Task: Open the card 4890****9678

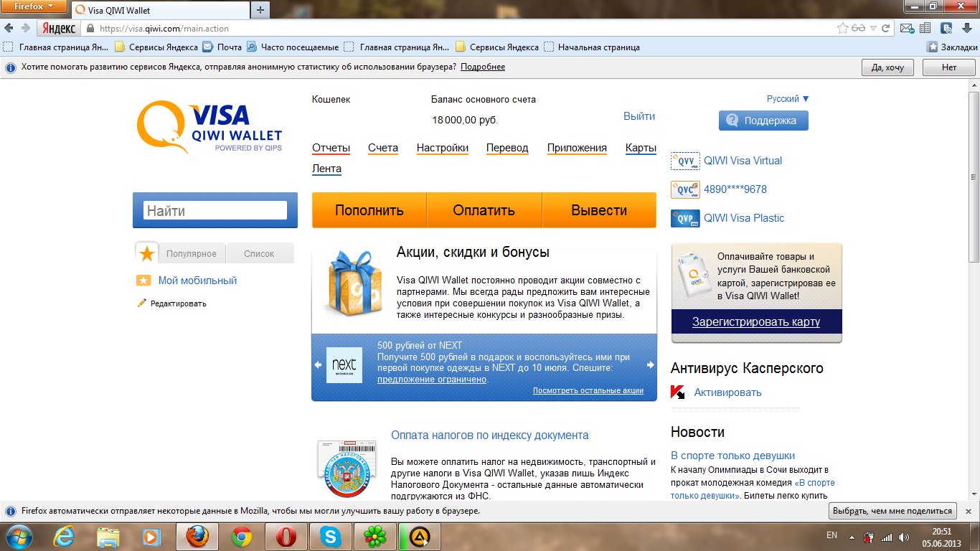Action: pyautogui.click(x=735, y=189)
